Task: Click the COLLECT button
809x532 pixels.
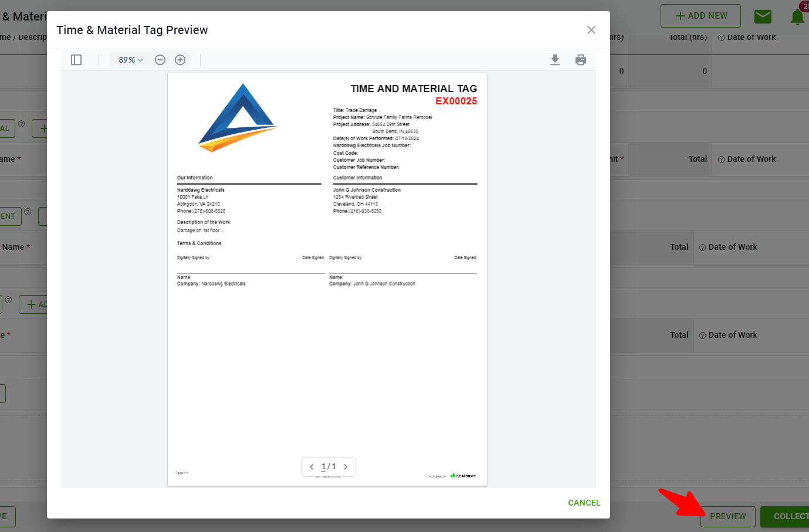Action: point(786,516)
